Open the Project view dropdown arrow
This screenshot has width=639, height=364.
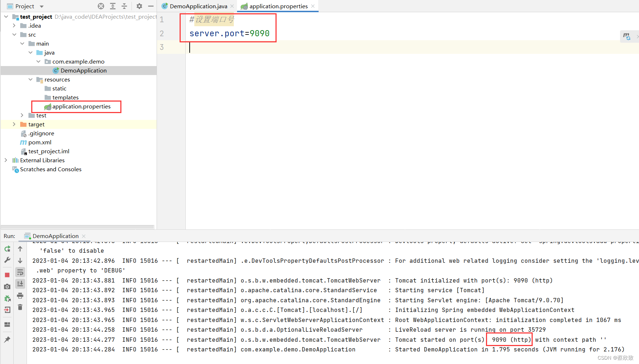coord(41,6)
